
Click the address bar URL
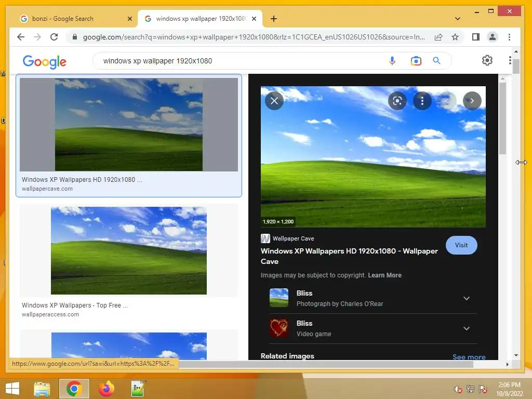click(254, 37)
